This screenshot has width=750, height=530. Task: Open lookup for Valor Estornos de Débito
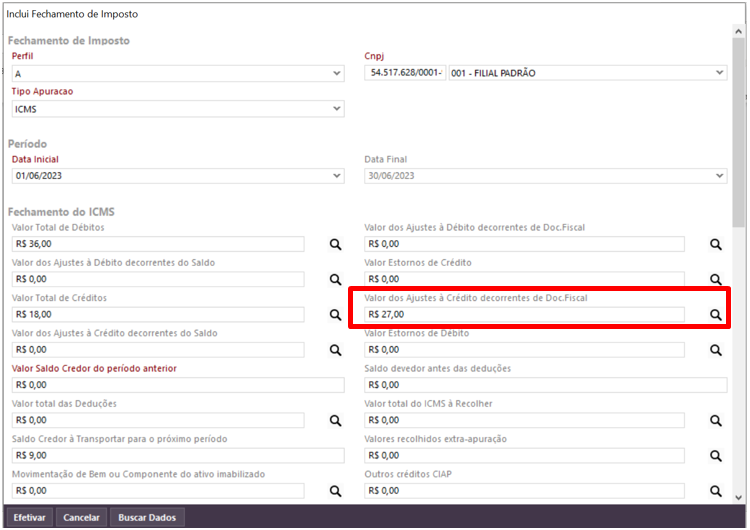coord(716,350)
